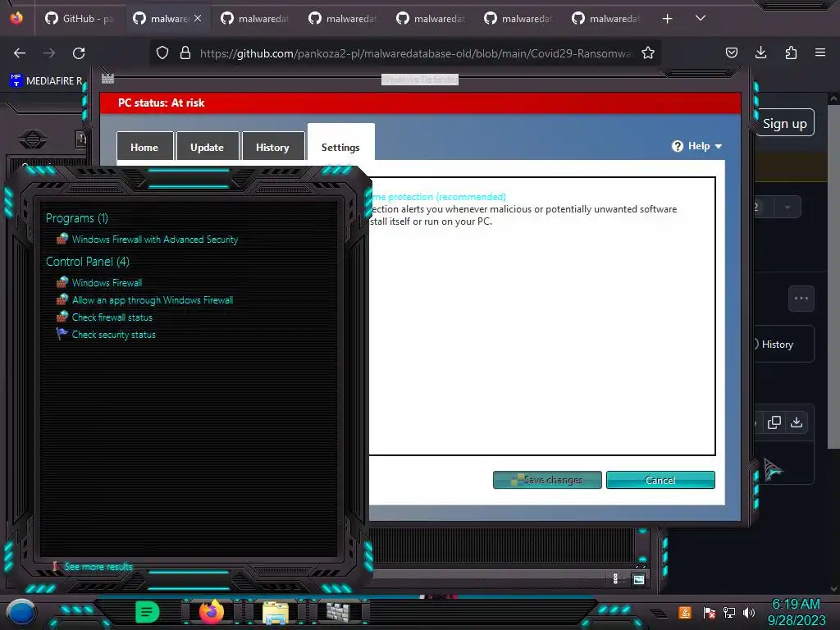Viewport: 840px width, 630px height.
Task: Open the tracking protection shield icon
Action: tap(162, 53)
